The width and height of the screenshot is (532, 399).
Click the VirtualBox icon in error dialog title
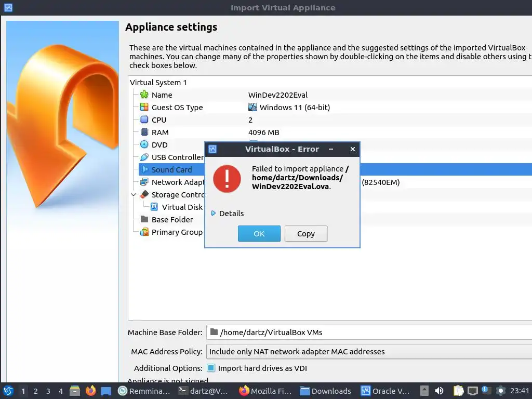pos(212,149)
